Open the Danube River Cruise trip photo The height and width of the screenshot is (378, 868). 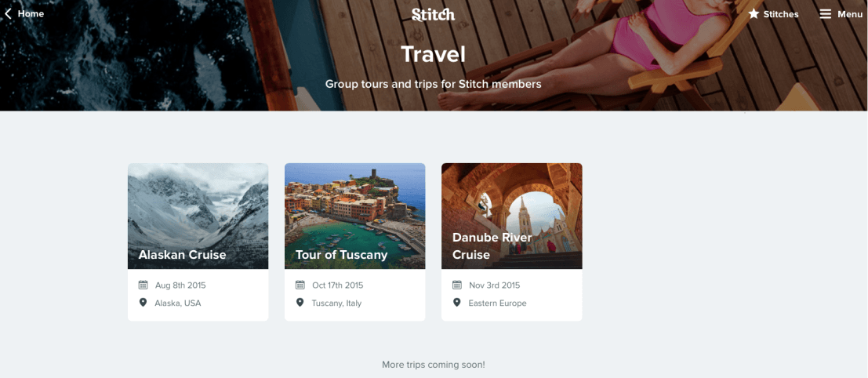point(511,216)
